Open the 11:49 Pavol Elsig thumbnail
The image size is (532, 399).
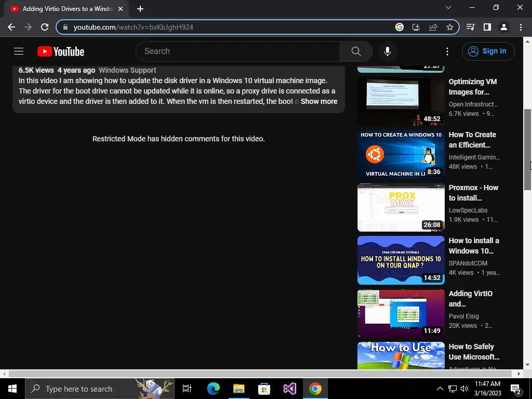[x=401, y=313]
